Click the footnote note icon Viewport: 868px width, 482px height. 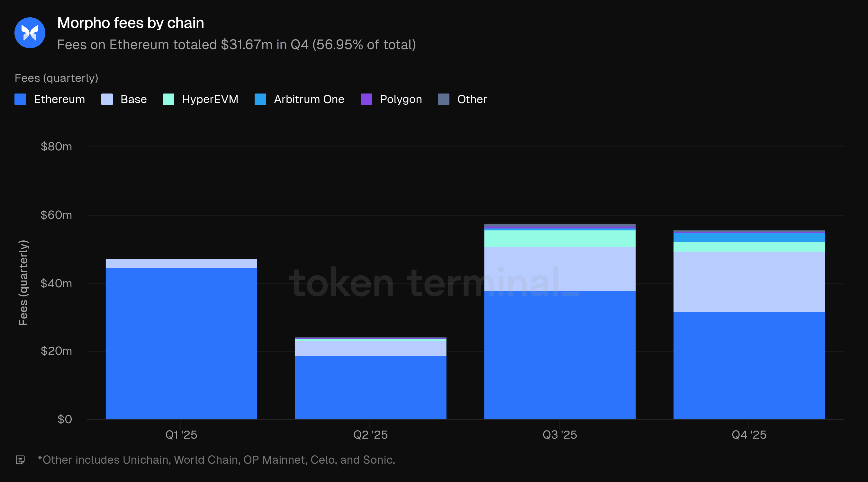[20, 460]
